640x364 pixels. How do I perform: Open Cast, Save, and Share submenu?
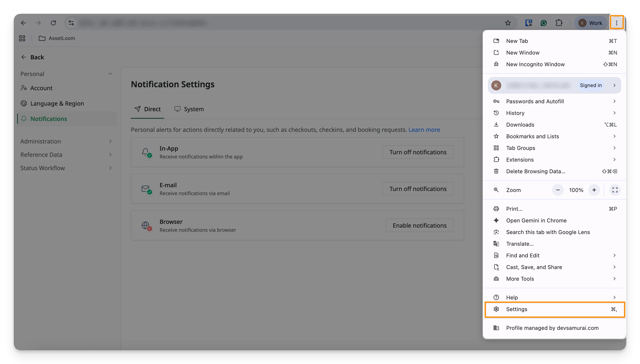click(x=554, y=267)
